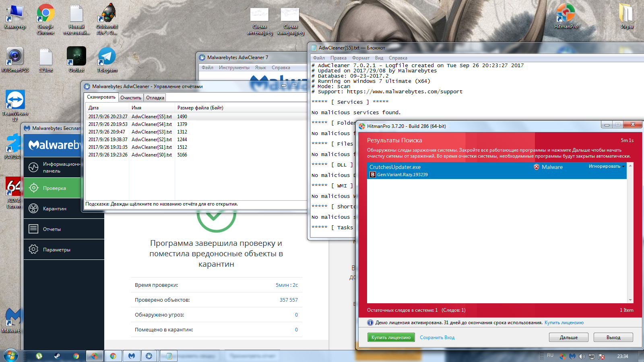Open Отчеты in Malwarebytes sidebar
This screenshot has width=644, height=362.
point(64,229)
